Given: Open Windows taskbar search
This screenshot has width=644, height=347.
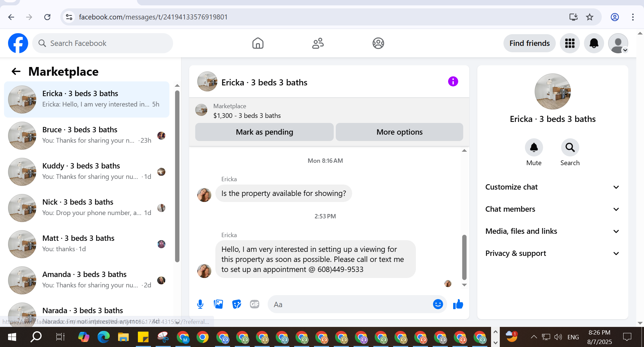Looking at the screenshot, I should [36, 337].
